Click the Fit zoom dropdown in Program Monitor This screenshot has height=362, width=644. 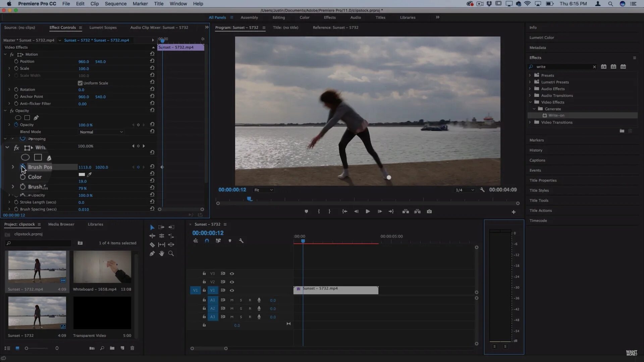pyautogui.click(x=262, y=190)
